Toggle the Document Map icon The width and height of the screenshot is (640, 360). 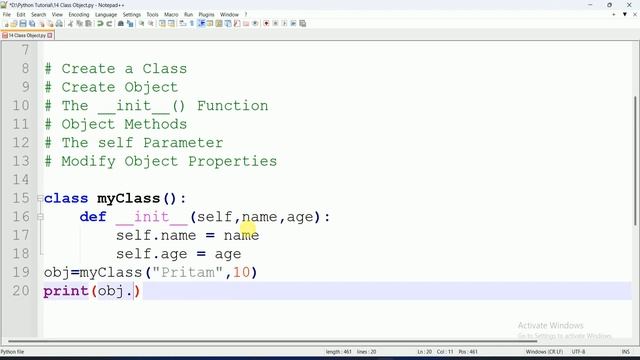pyautogui.click(x=219, y=24)
